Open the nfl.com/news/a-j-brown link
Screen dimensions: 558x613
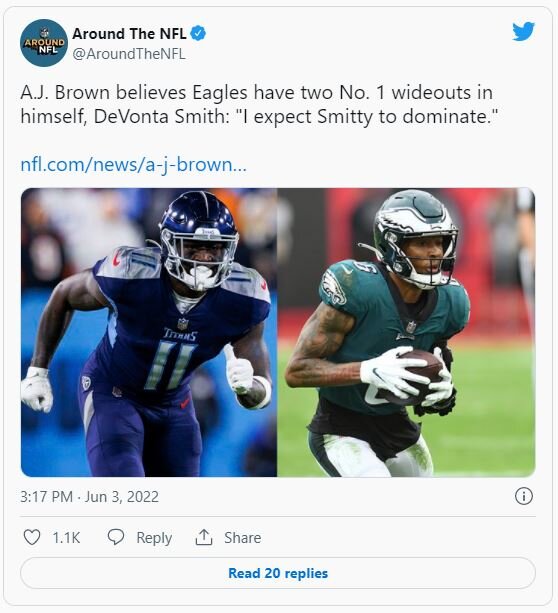[x=133, y=165]
